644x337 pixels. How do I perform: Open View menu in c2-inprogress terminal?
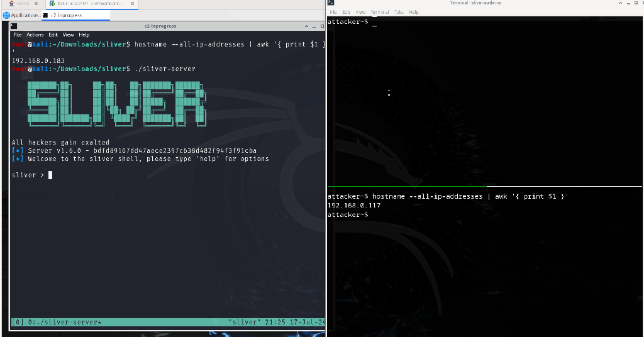68,35
